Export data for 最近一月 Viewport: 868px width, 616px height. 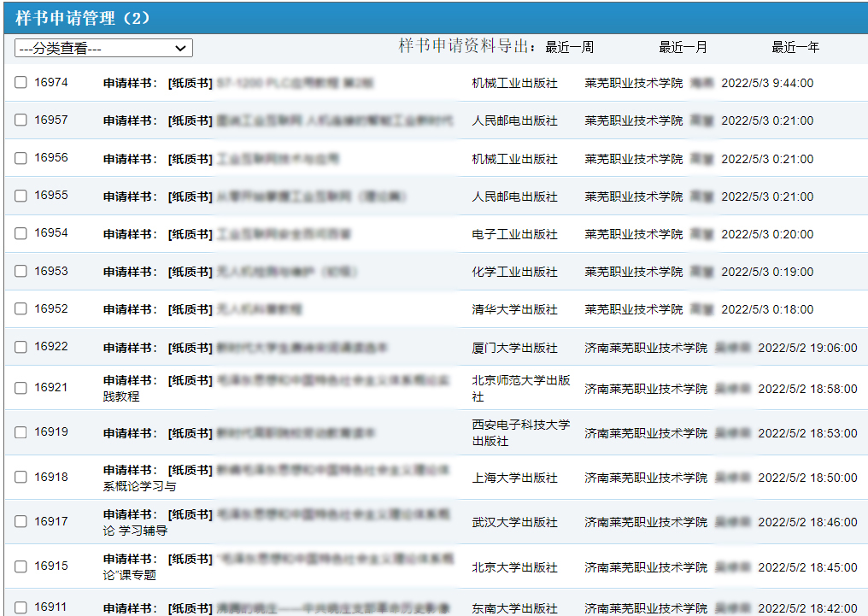click(x=683, y=47)
